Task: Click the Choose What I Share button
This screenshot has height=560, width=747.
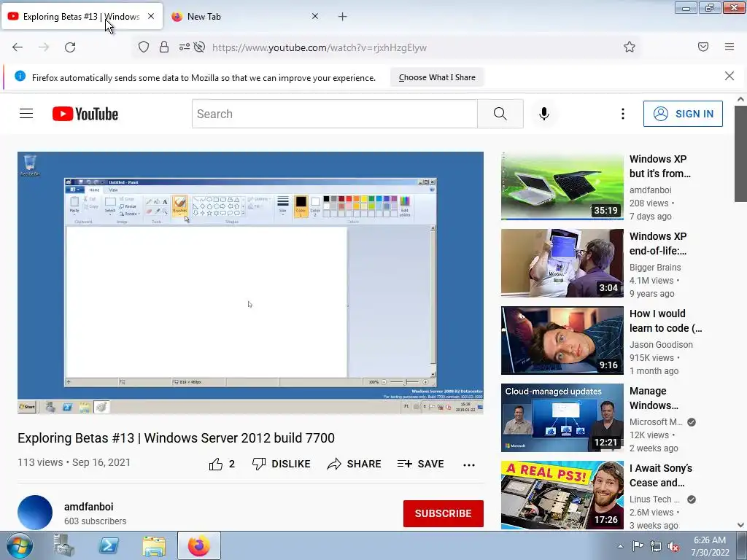Action: click(x=437, y=77)
